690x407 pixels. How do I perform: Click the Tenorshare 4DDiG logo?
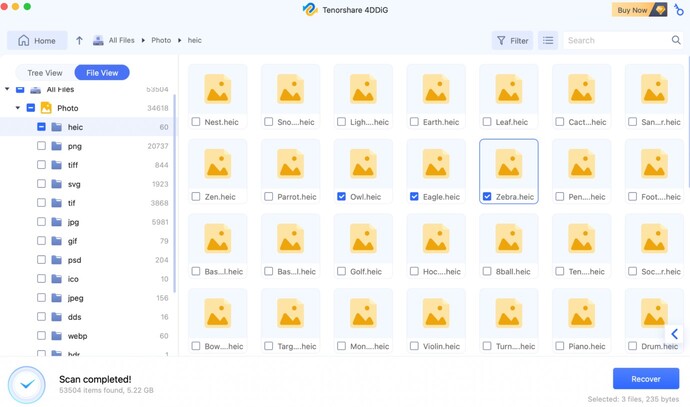click(x=310, y=10)
